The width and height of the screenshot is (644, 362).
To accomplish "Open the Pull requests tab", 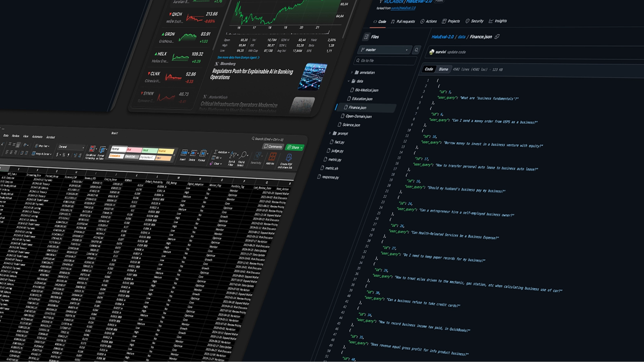I will click(x=403, y=22).
